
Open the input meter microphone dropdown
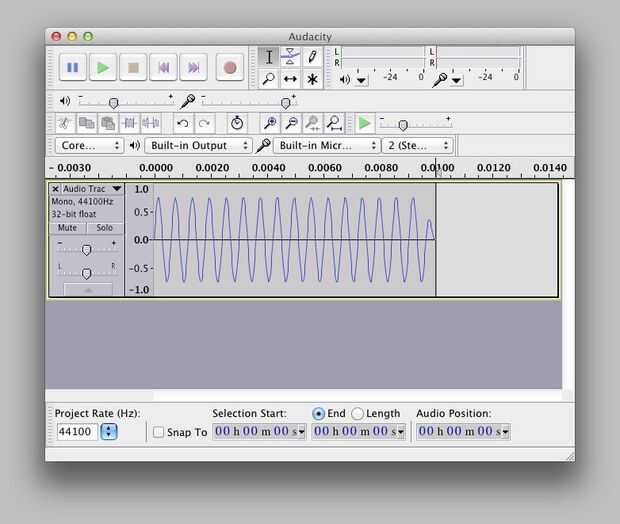[456, 80]
